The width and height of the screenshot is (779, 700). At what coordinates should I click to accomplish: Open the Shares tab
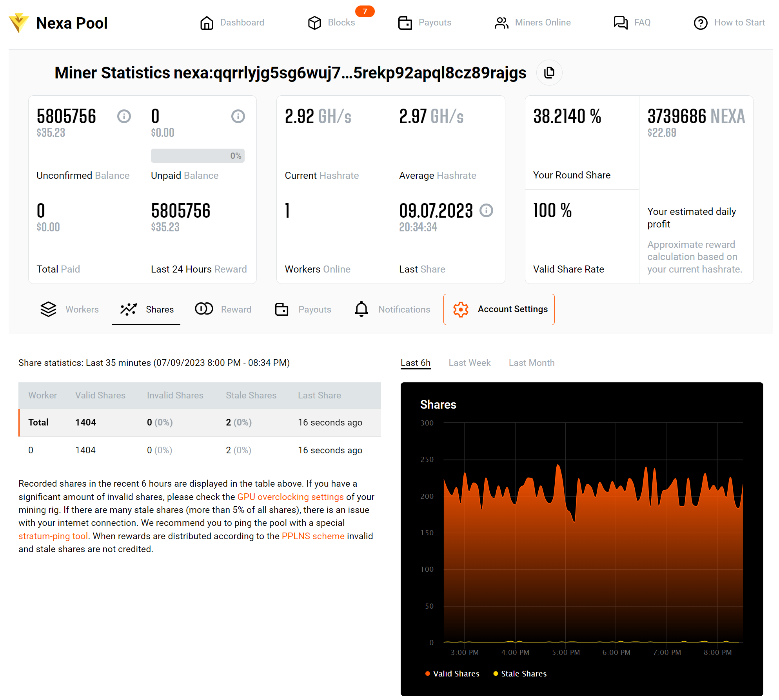(146, 309)
